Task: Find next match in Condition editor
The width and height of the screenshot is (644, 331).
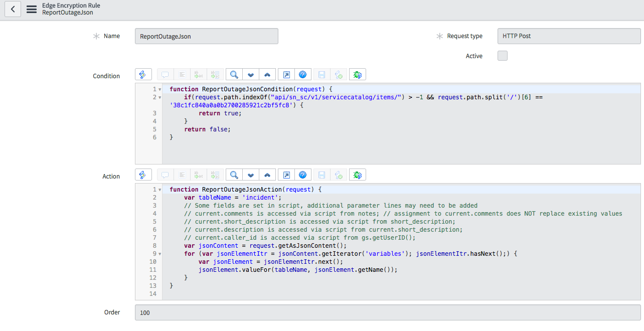Action: coord(251,75)
